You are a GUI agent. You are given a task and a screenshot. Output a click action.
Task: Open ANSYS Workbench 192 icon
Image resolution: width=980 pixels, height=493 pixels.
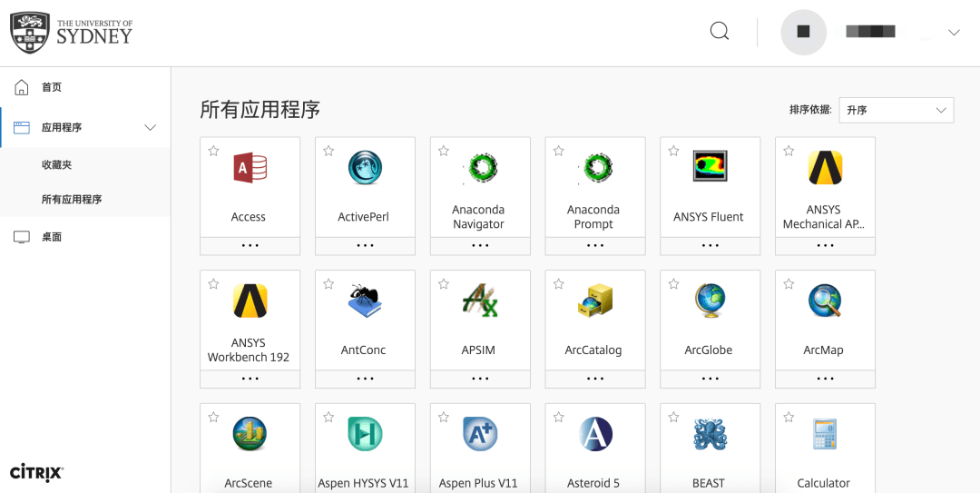(250, 301)
